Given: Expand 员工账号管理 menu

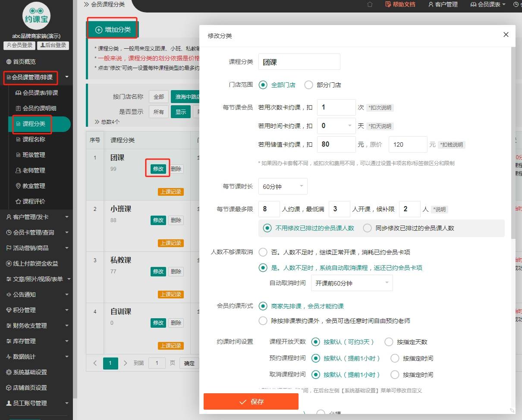Looking at the screenshot, I should tap(36, 403).
